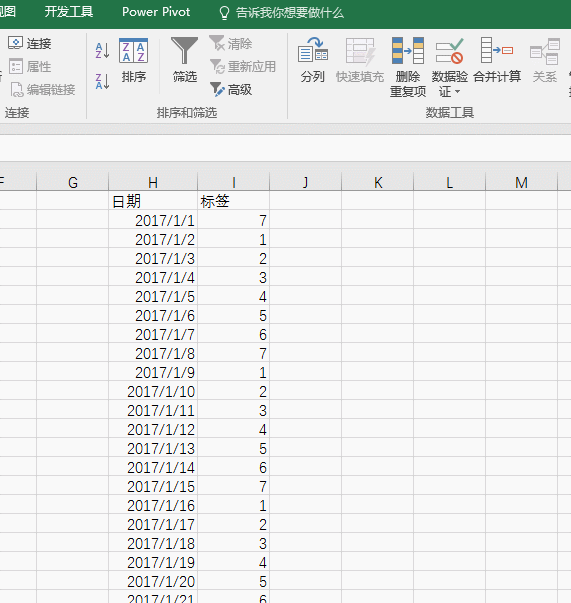Select the cell 2017/1/8
This screenshot has width=571, height=603.
pyautogui.click(x=153, y=353)
